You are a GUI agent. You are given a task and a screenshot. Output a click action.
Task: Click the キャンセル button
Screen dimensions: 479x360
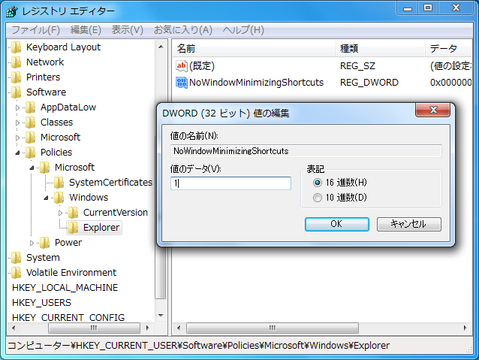409,224
